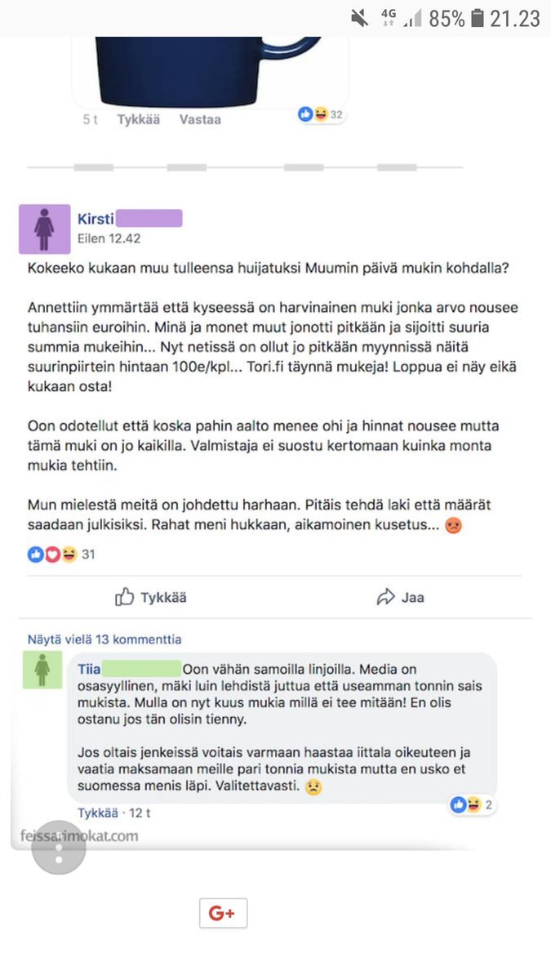The height and width of the screenshot is (980, 551).
Task: Tap the muted sound status icon
Action: coord(359,17)
